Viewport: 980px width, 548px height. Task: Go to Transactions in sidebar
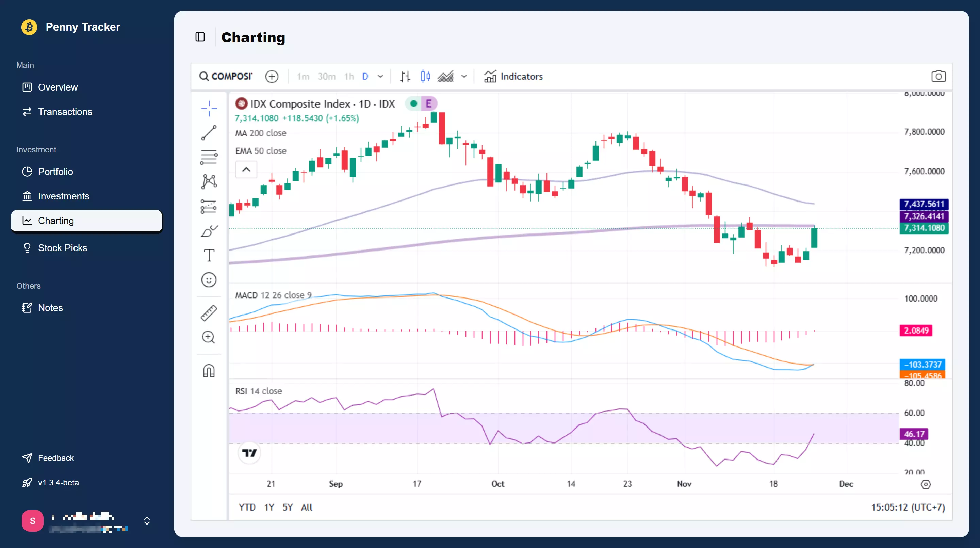(x=87, y=112)
